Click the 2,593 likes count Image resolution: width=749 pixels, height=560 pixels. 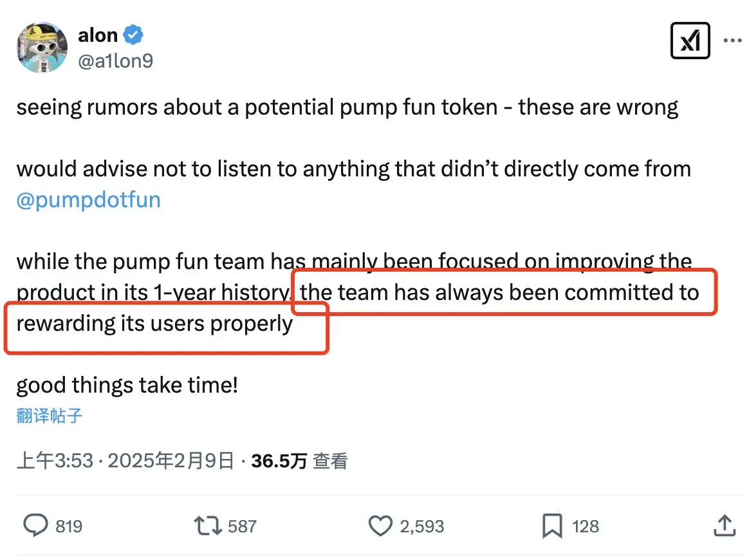421,526
